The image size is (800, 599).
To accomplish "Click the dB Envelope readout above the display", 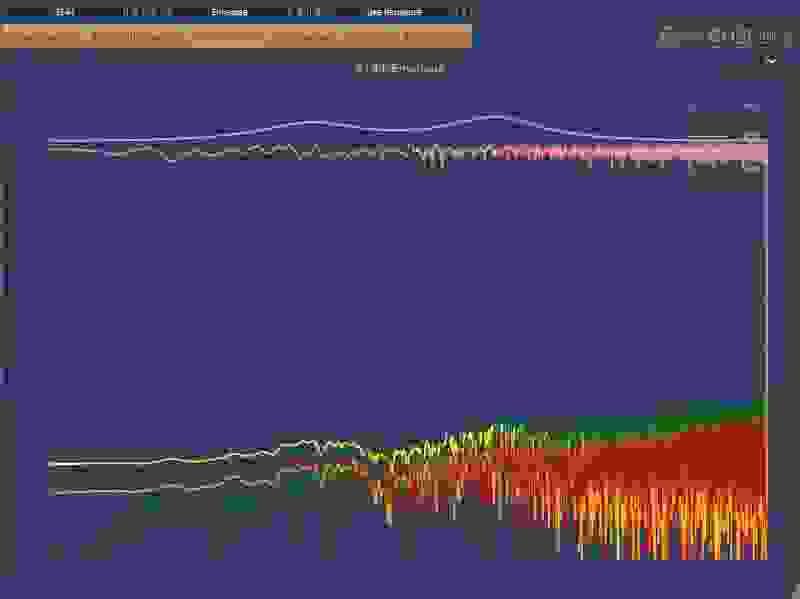I will tap(400, 68).
